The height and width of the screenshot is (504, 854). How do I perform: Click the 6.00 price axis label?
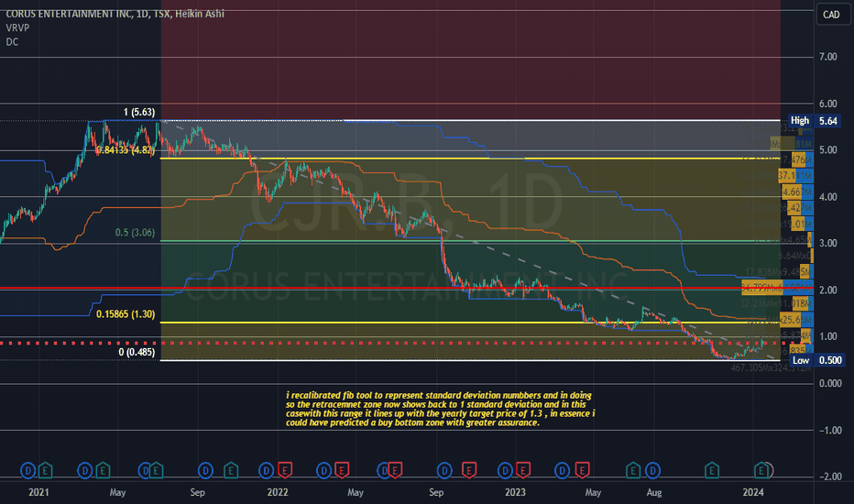[827, 104]
